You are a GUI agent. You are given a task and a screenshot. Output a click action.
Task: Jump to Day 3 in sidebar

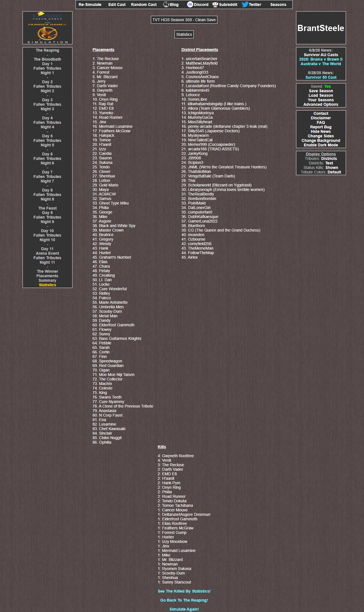[x=47, y=100]
